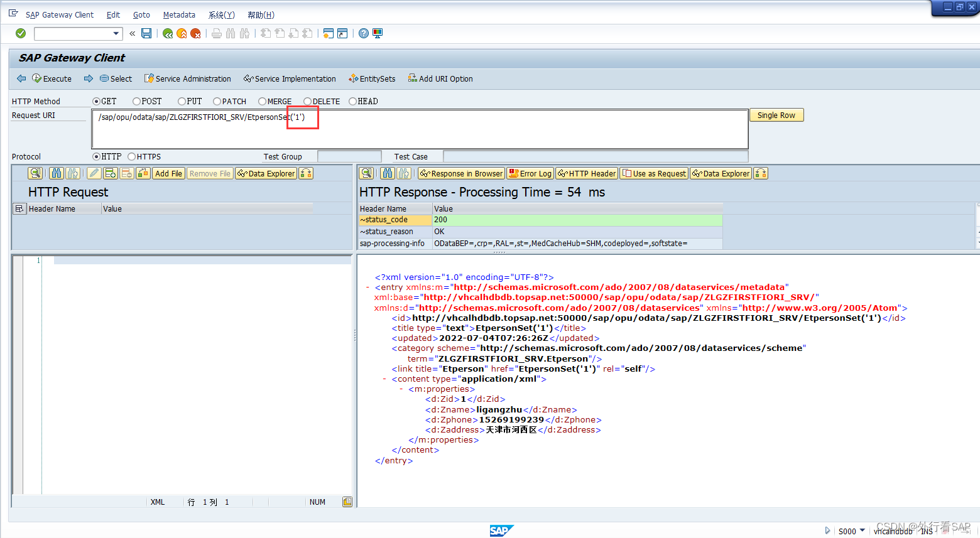
Task: Click the Single Row button
Action: [776, 115]
